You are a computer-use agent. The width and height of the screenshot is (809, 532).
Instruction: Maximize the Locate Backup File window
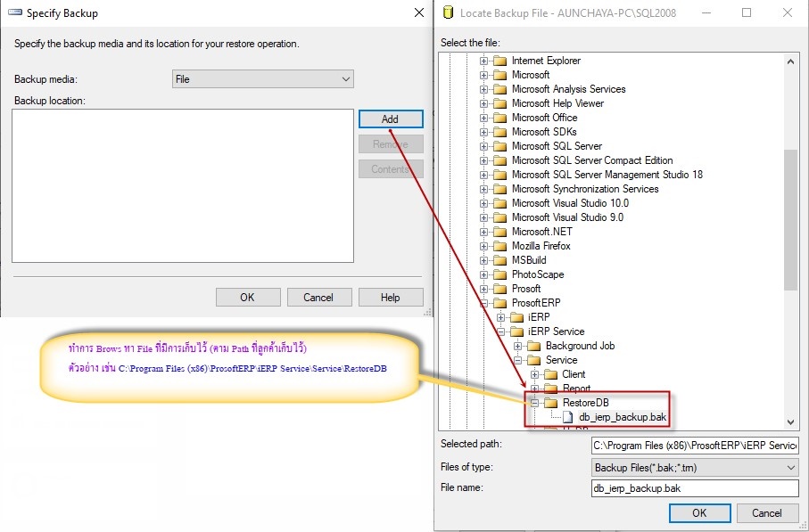[x=747, y=12]
